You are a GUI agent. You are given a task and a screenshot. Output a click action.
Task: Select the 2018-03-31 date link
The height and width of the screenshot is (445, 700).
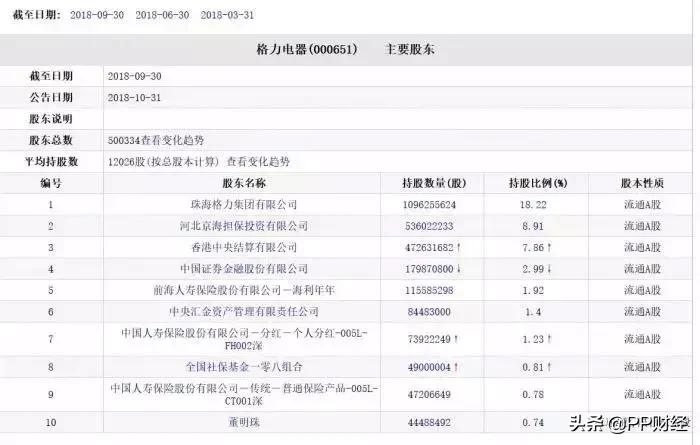coord(227,15)
